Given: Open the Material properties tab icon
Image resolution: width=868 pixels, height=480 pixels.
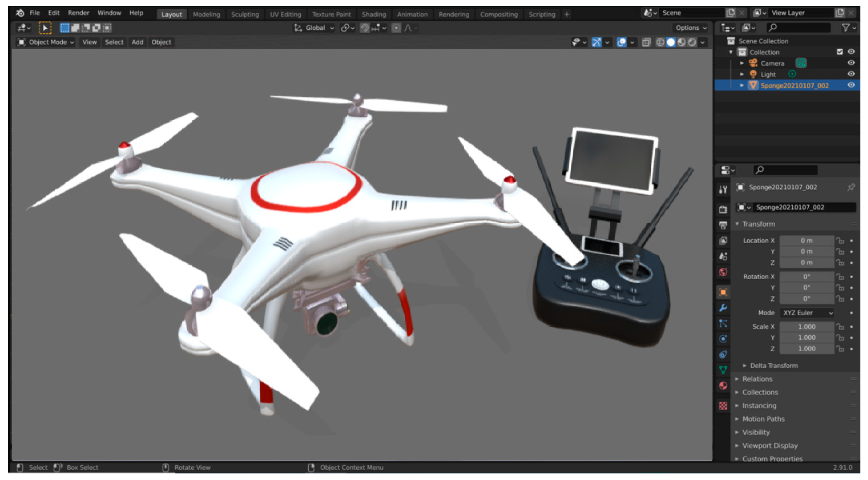Looking at the screenshot, I should click(x=723, y=385).
